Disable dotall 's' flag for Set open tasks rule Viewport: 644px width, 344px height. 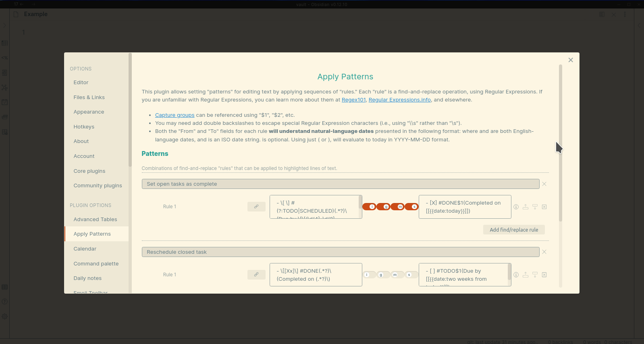[411, 207]
